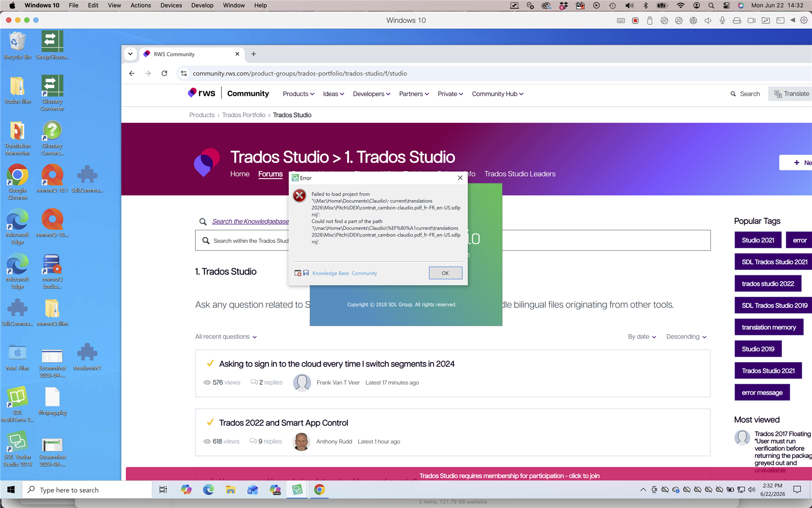Click the Search link in the RWS header
Screen dimensions: 812x508
tap(745, 94)
